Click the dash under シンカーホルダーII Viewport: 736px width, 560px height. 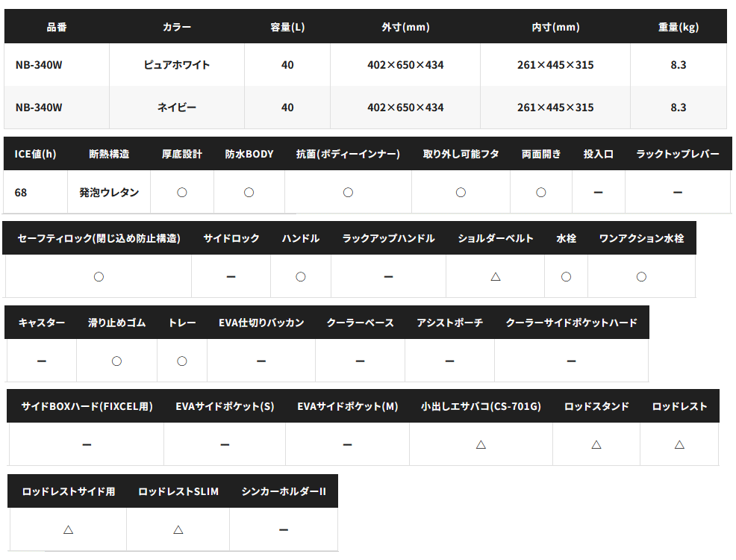click(x=284, y=530)
